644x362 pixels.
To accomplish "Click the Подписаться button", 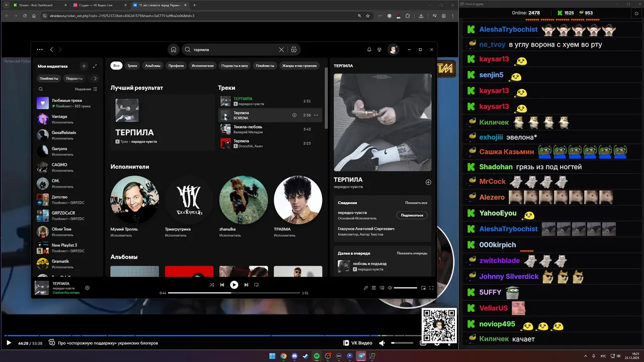I will click(x=413, y=215).
